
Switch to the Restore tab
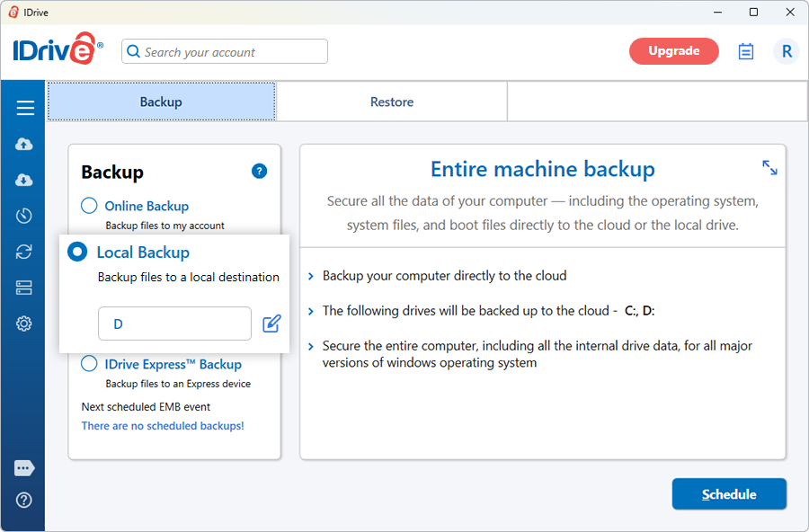[392, 102]
